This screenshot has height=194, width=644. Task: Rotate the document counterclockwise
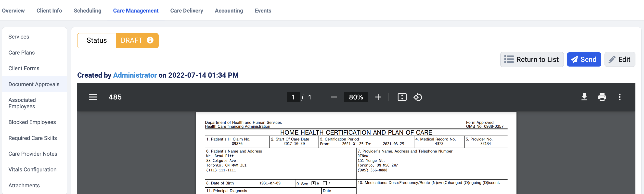pos(418,97)
